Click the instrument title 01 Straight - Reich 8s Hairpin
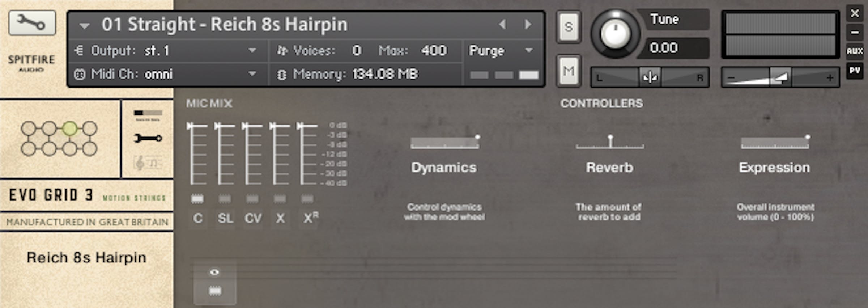 [x=224, y=25]
